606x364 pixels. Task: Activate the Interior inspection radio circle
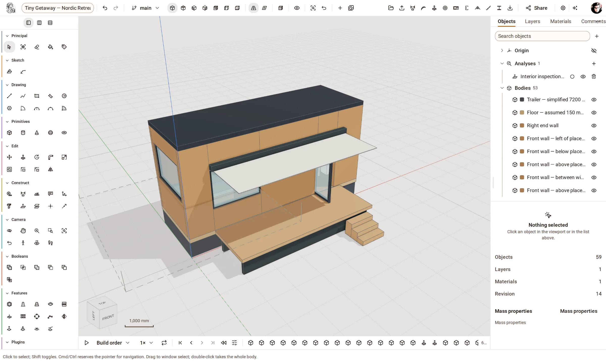click(572, 77)
